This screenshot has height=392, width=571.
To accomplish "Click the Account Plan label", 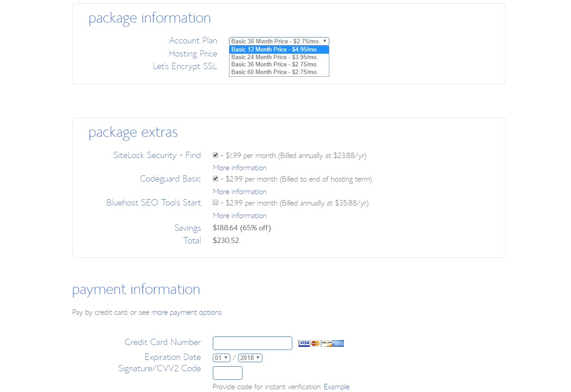I will [x=193, y=40].
